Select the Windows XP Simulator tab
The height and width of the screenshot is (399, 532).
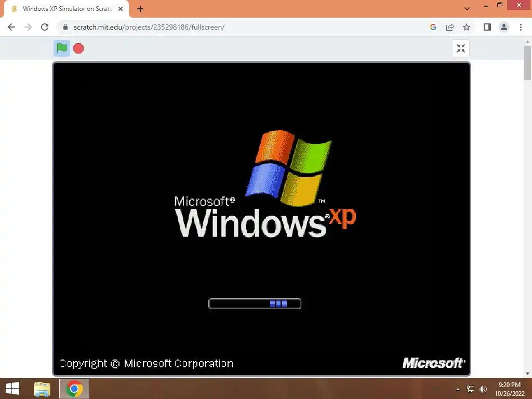(67, 9)
